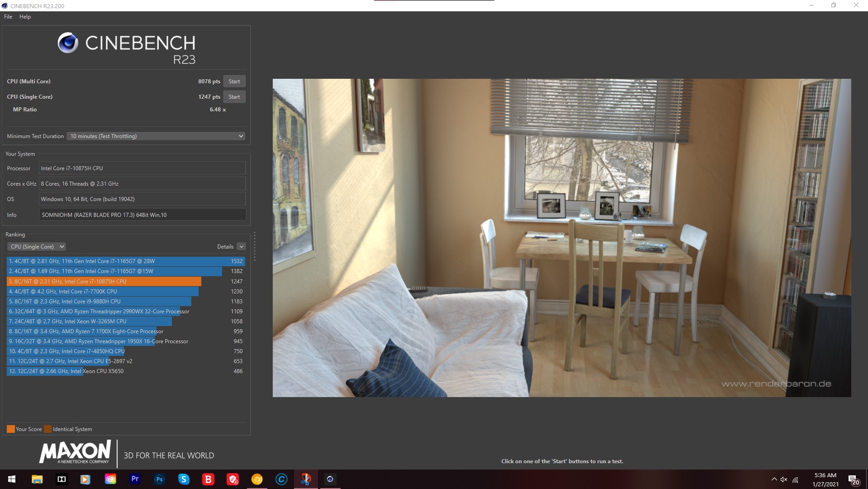Click the Info text field
This screenshot has width=868, height=489.
pyautogui.click(x=142, y=215)
